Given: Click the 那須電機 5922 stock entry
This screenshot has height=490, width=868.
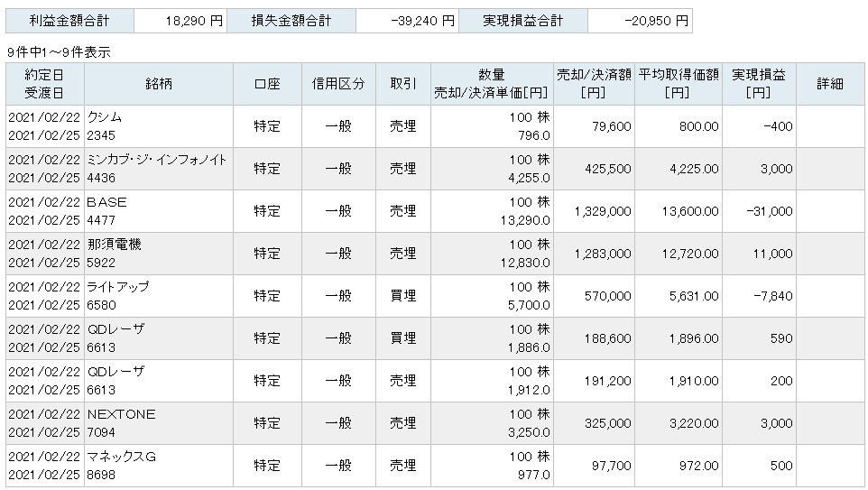Looking at the screenshot, I should (x=159, y=254).
